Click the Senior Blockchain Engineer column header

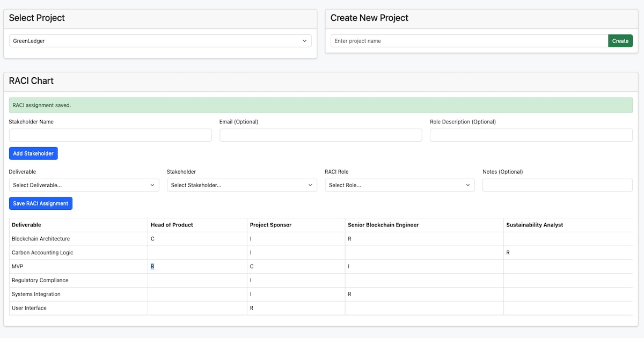pyautogui.click(x=383, y=225)
